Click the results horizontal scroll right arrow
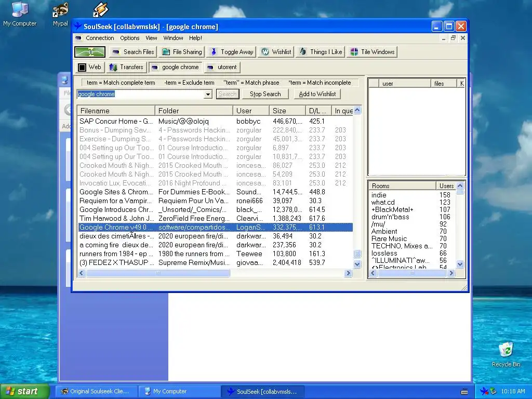This screenshot has height=399, width=532. coord(348,273)
